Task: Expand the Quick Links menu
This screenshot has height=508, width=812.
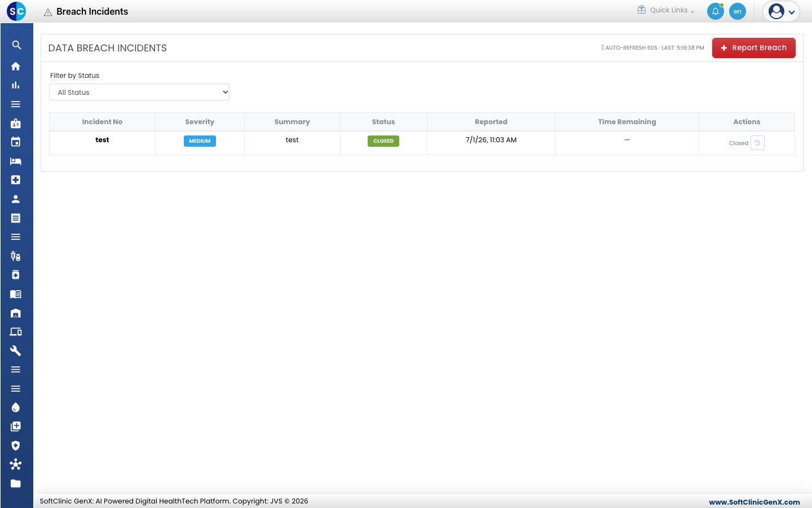Action: point(666,10)
